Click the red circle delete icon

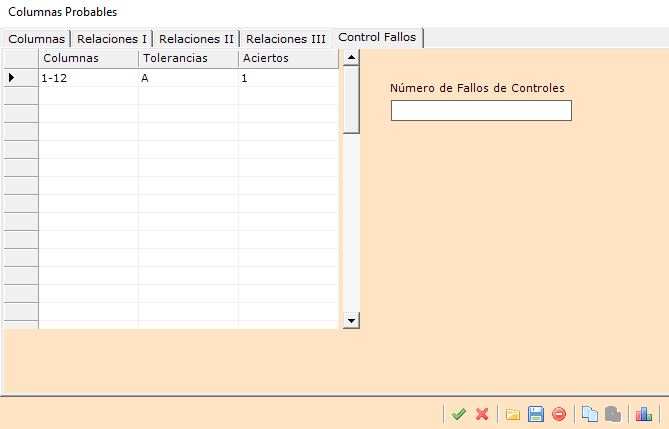point(559,414)
